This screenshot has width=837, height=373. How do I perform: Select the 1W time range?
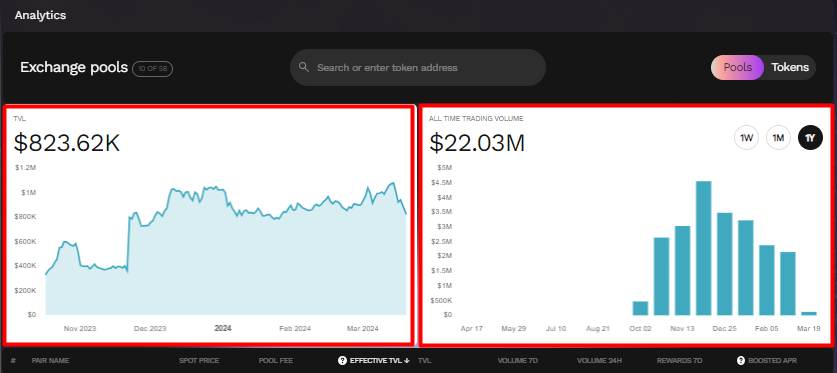click(746, 138)
